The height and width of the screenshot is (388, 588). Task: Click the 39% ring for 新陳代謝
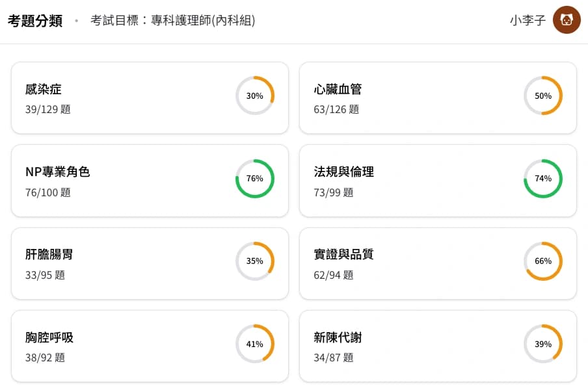(543, 344)
